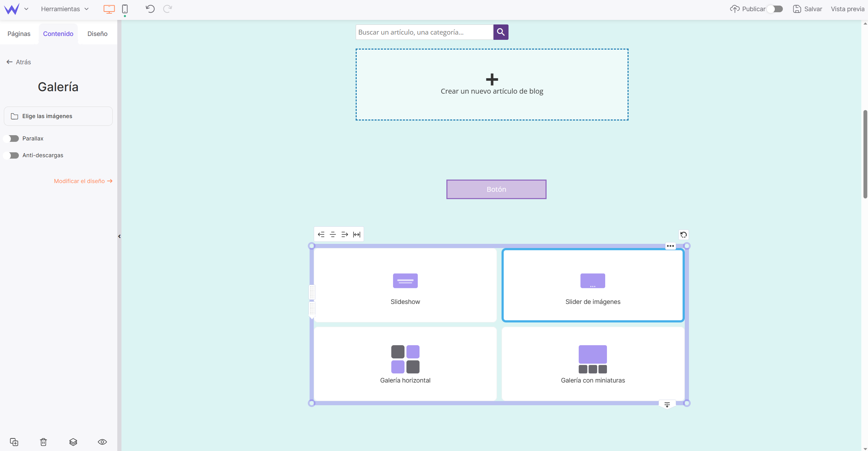The image size is (868, 451).
Task: Select Slider de imágenes layout
Action: point(592,284)
